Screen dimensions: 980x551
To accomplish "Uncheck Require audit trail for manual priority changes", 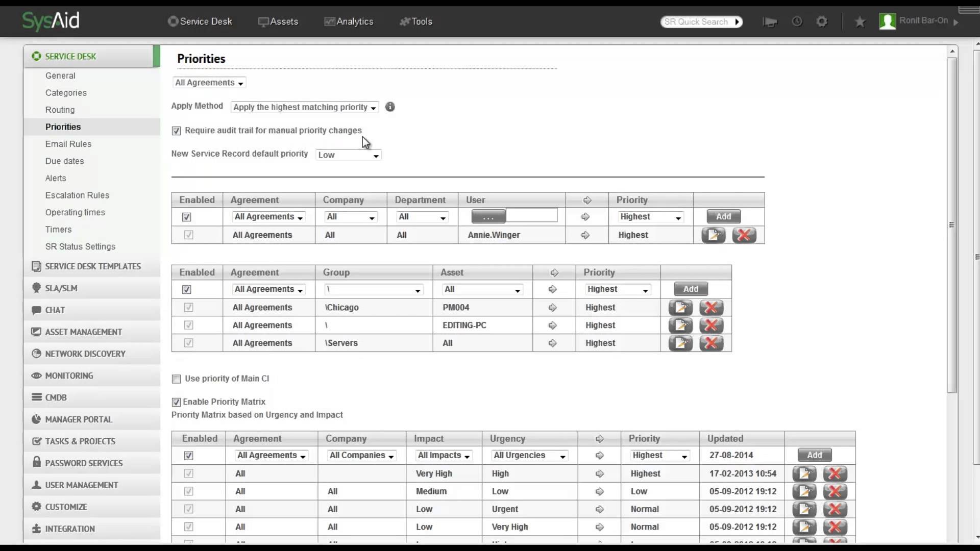I will click(x=176, y=131).
